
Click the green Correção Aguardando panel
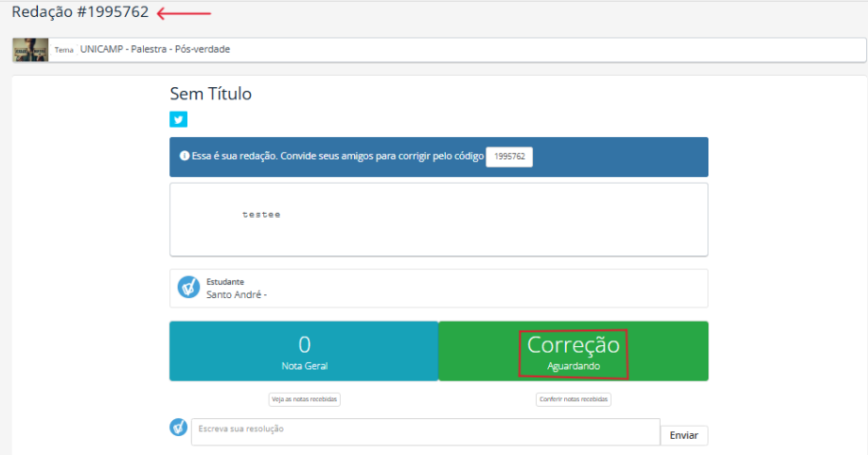point(574,351)
